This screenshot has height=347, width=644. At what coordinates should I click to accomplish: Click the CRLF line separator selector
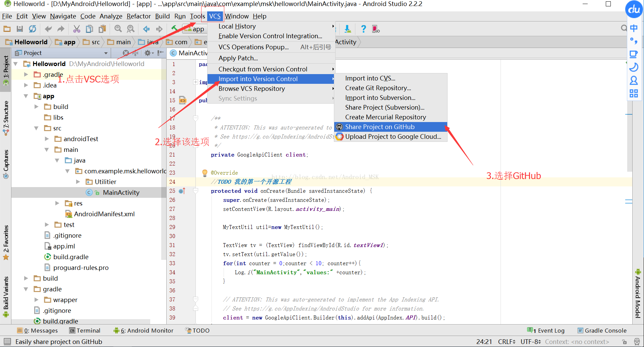[x=507, y=342]
